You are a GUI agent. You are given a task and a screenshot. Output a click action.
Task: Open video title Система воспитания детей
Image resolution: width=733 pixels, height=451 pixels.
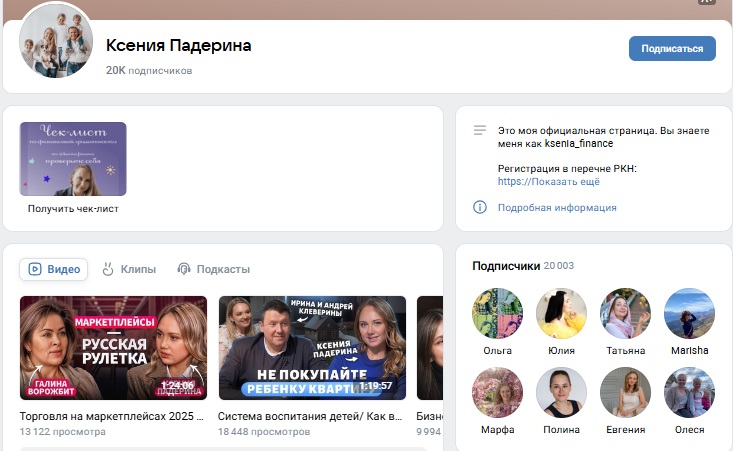coord(310,416)
